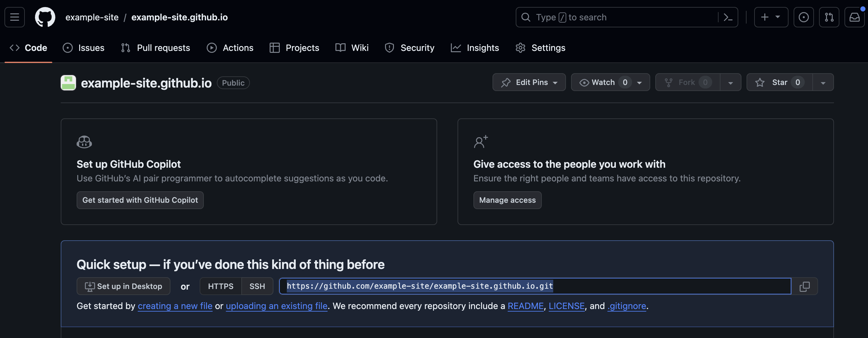Open the command palette terminal icon
The height and width of the screenshot is (338, 868).
728,17
